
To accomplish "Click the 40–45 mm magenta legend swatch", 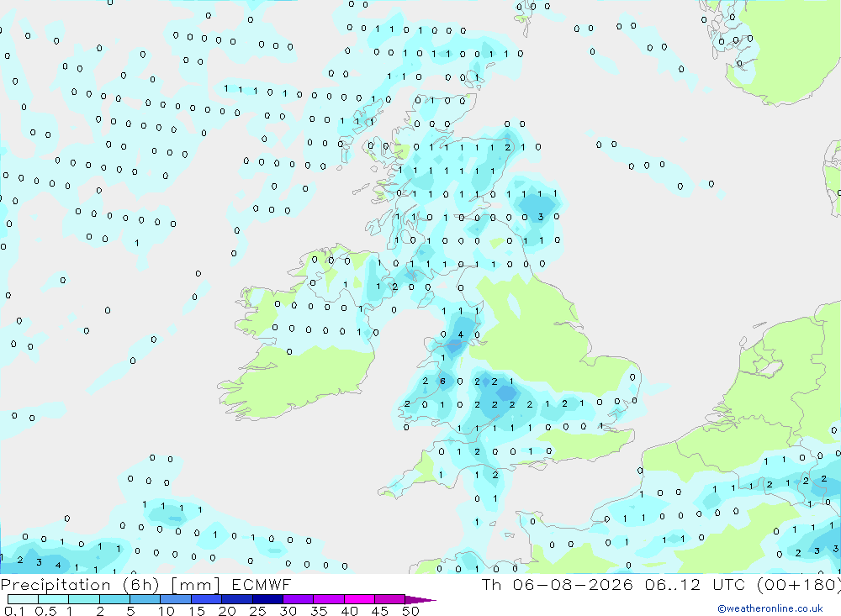I will point(359,599).
